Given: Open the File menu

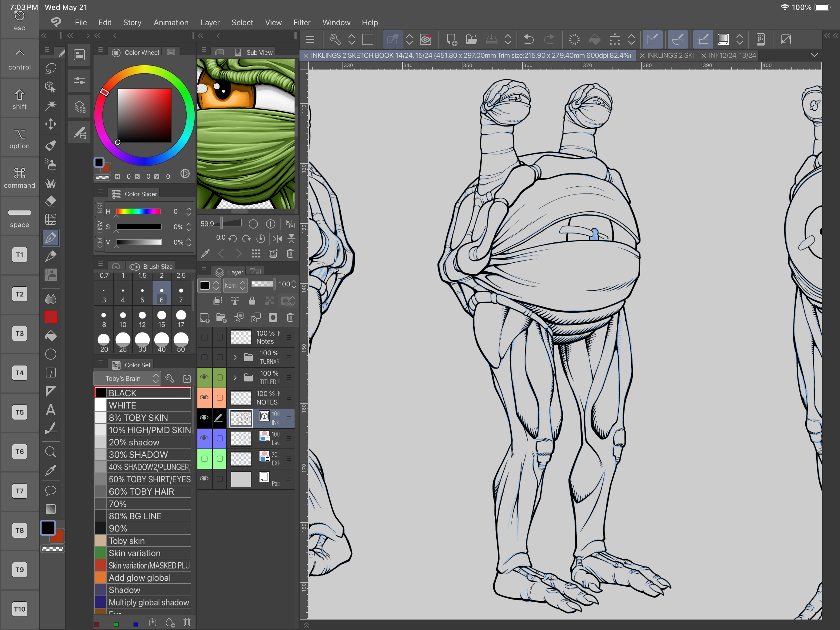Looking at the screenshot, I should pyautogui.click(x=81, y=22).
